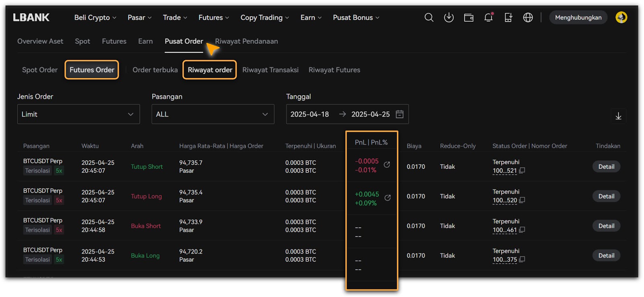
Task: Open the app download icon
Action: 448,18
